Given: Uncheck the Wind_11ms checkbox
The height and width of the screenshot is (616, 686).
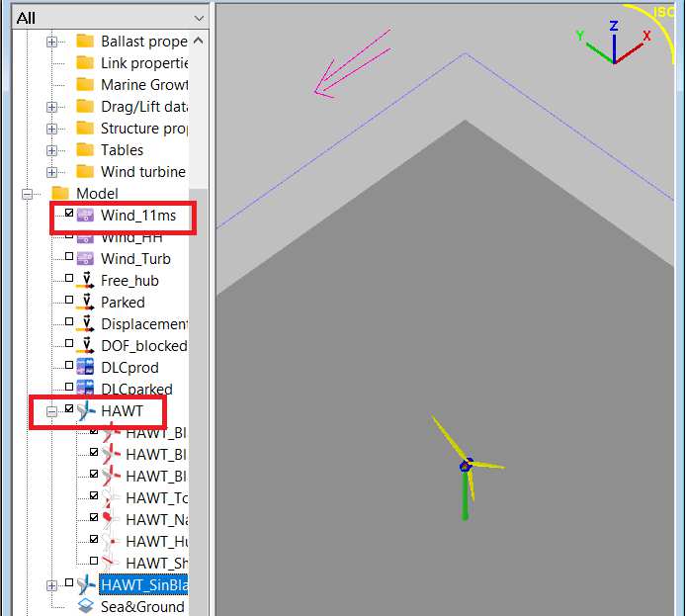Looking at the screenshot, I should click(x=68, y=214).
